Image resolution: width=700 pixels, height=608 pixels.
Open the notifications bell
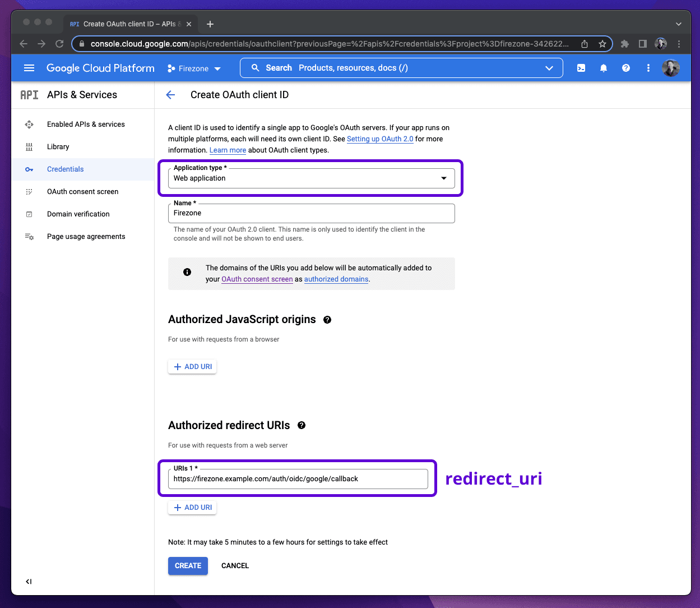click(x=603, y=68)
